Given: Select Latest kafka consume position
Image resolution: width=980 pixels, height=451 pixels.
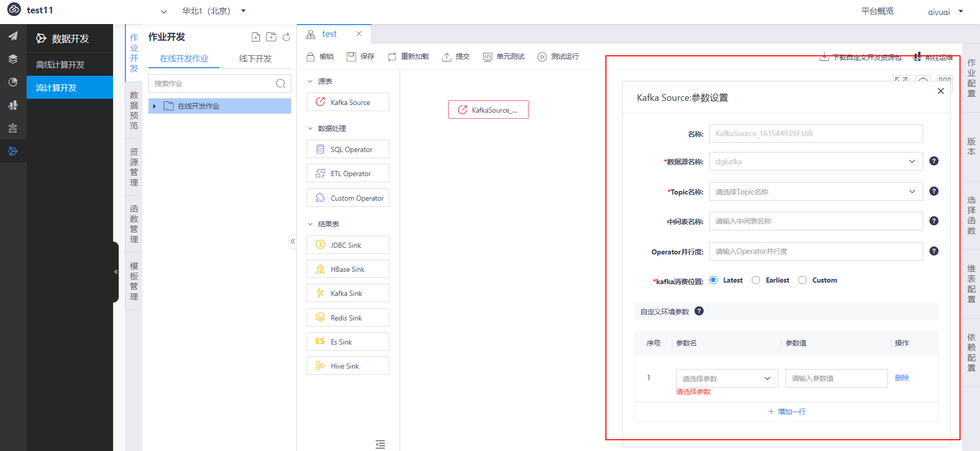Looking at the screenshot, I should coord(713,280).
